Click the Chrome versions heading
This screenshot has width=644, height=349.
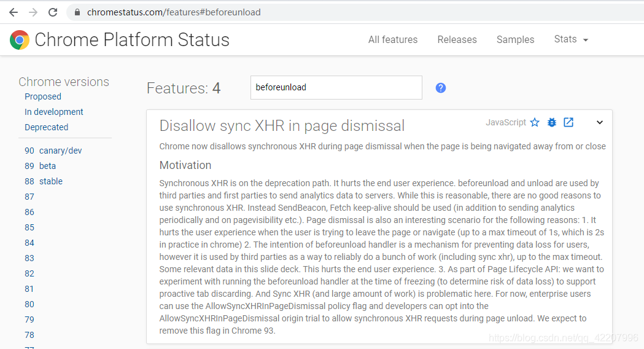pyautogui.click(x=64, y=82)
